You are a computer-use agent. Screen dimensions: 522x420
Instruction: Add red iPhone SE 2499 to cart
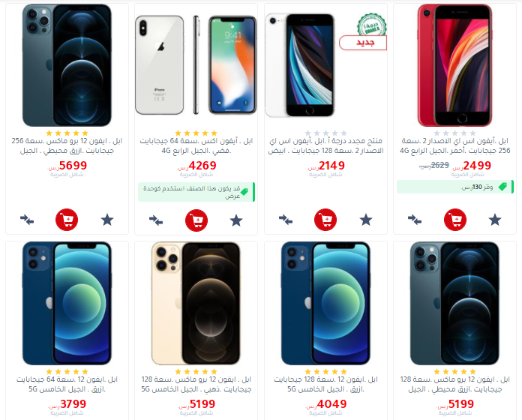(x=454, y=220)
